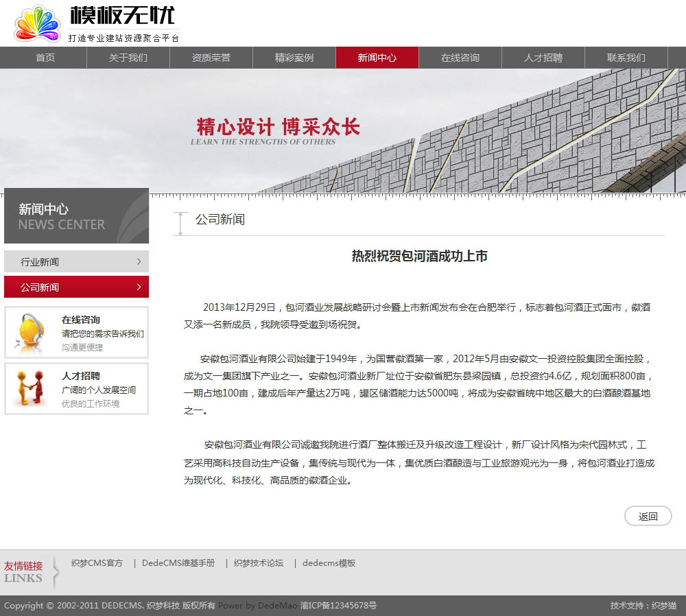Select 资质荣誉 from the top menu

click(211, 58)
